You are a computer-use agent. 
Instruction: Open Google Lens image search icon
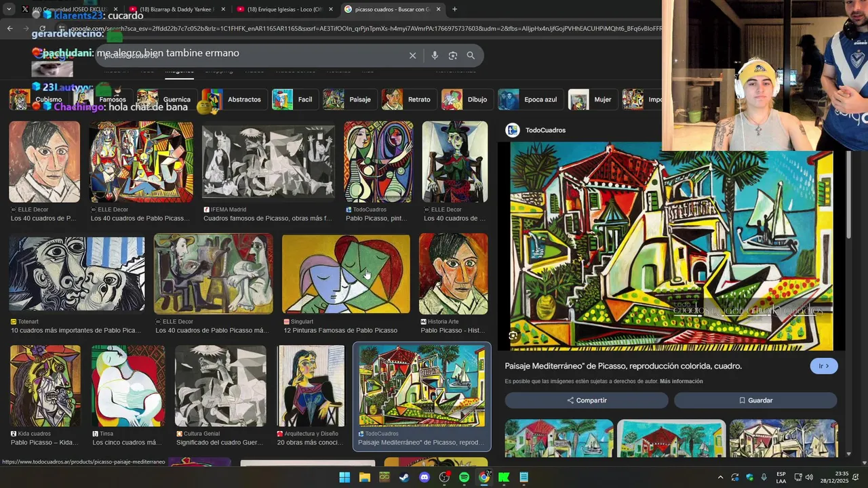pyautogui.click(x=453, y=56)
